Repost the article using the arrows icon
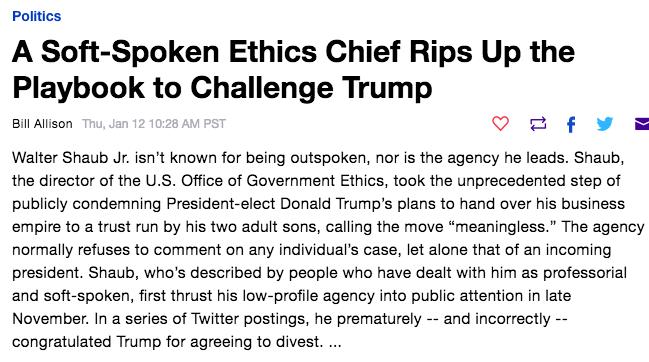The width and height of the screenshot is (649, 362). click(538, 124)
